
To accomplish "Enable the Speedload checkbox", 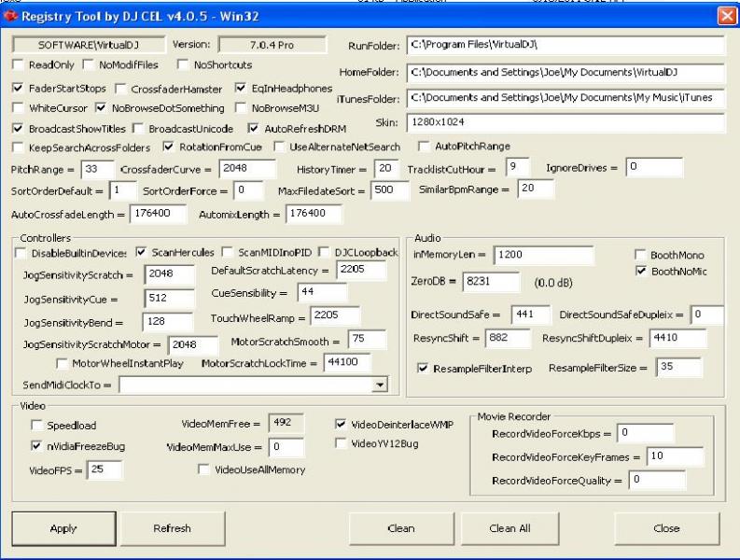I will pos(36,426).
